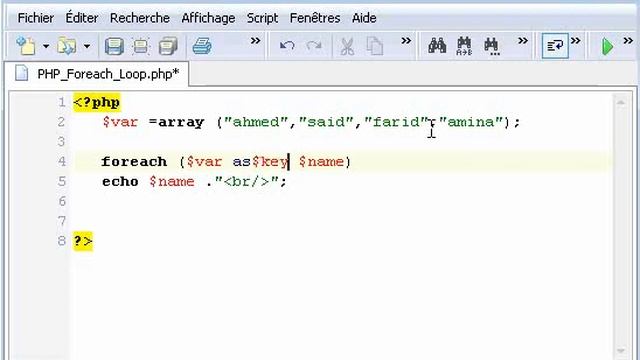640x360 pixels.
Task: Toggle the word wrap button
Action: (x=555, y=46)
